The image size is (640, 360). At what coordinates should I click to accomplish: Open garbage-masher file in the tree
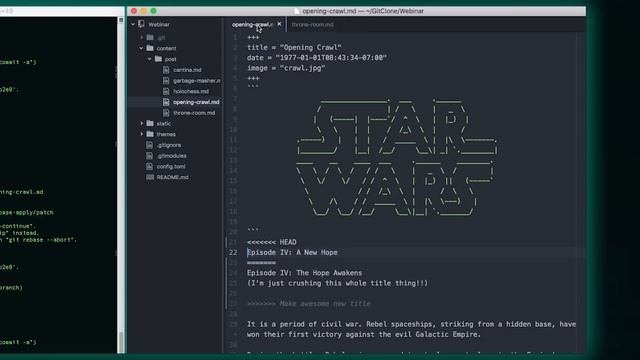196,81
